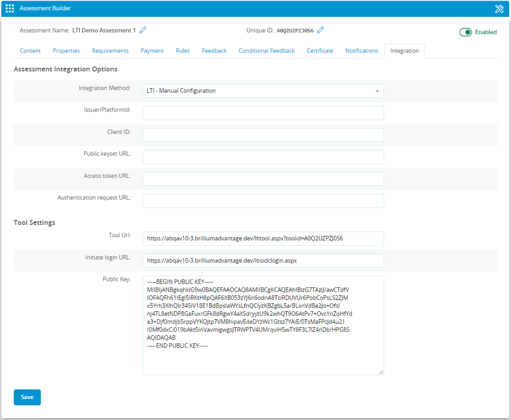Expand the Integration Method dropdown

(x=263, y=91)
